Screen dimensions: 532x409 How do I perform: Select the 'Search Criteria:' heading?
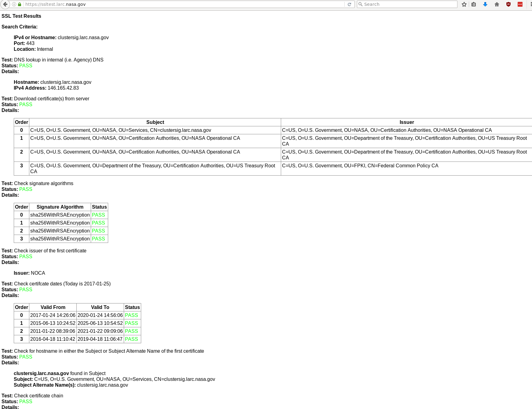pyautogui.click(x=20, y=27)
